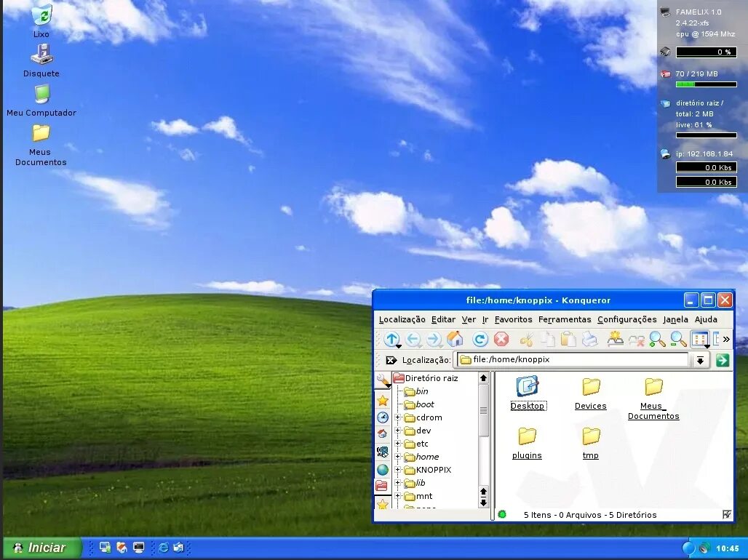Screen dimensions: 748x560
Task: Open the Configurações menu
Action: [x=626, y=319]
